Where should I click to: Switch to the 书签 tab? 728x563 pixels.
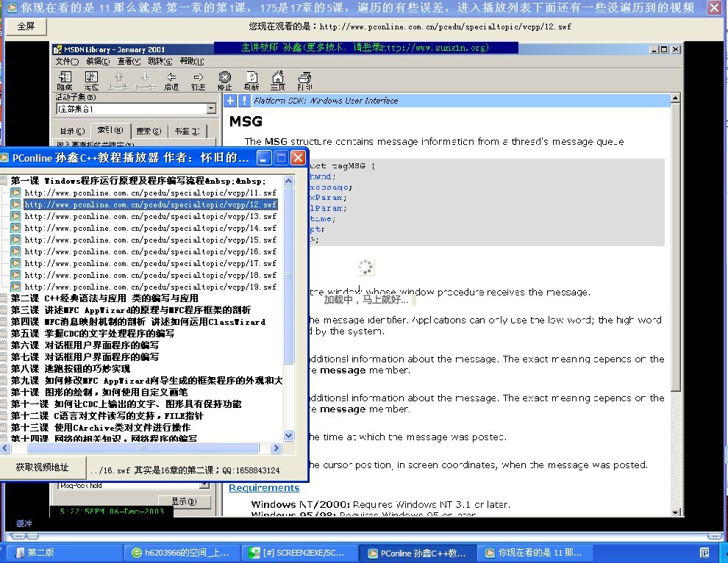187,132
